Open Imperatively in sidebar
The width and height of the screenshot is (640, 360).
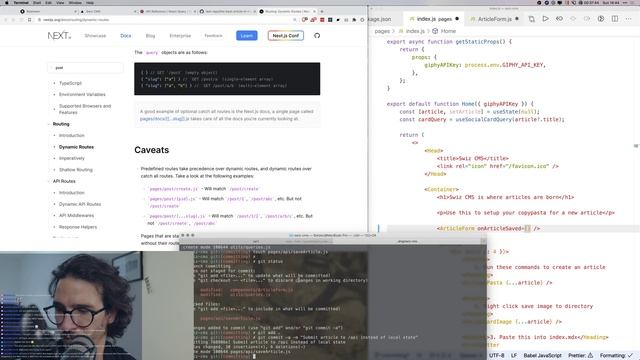[x=72, y=158]
